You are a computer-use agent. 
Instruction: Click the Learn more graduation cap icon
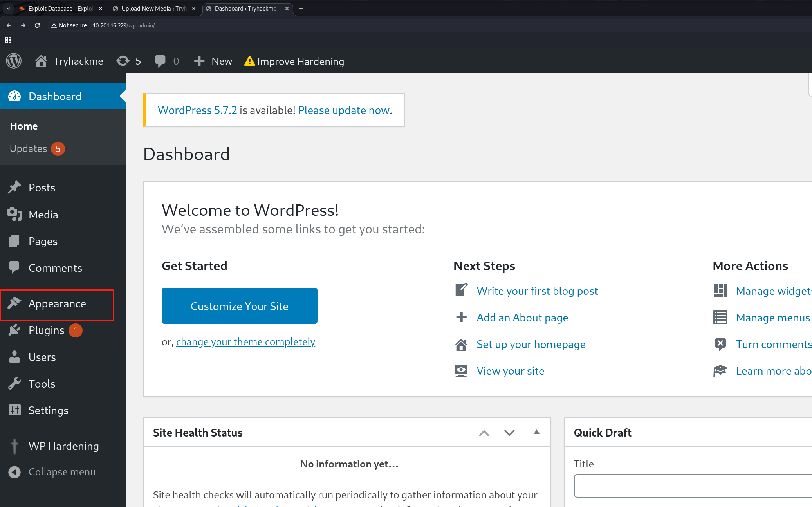click(720, 371)
